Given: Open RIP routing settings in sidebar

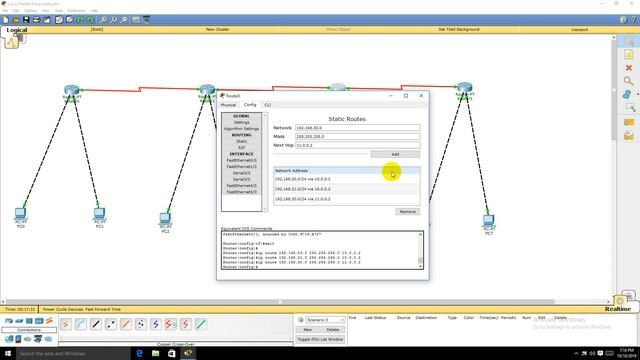Looking at the screenshot, I should 241,147.
